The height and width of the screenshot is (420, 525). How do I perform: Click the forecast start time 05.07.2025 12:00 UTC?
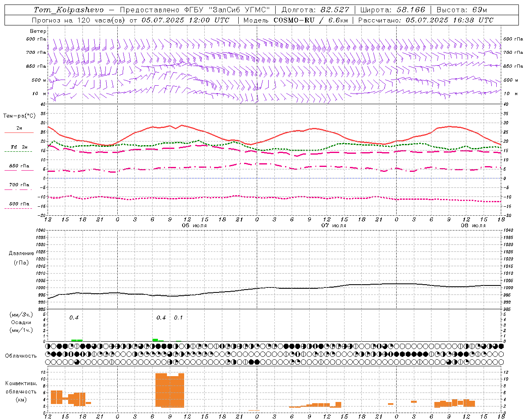[185, 20]
